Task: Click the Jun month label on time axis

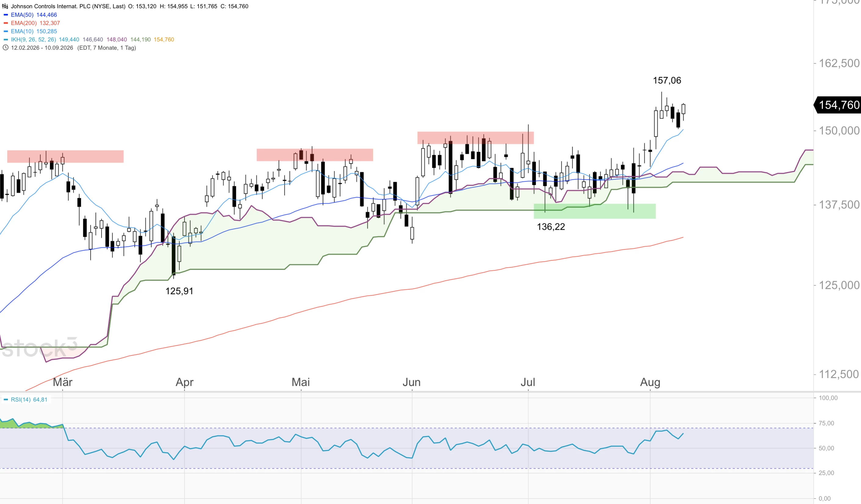Action: [x=411, y=382]
